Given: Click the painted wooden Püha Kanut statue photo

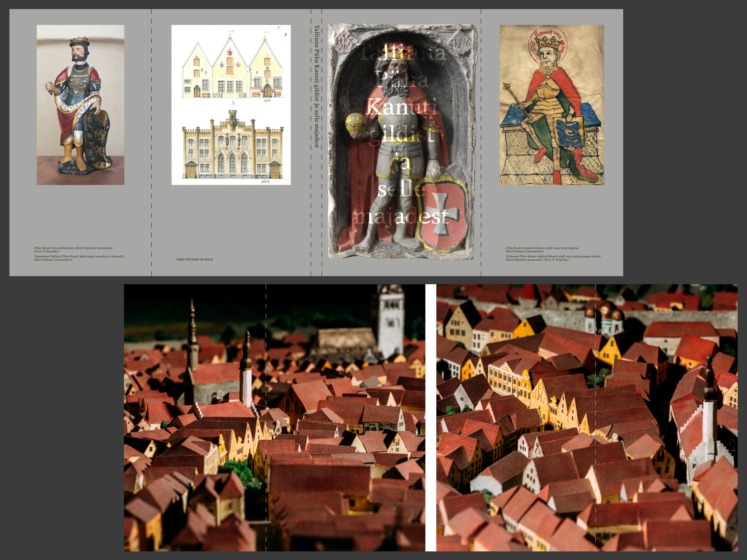Looking at the screenshot, I should click(x=80, y=105).
